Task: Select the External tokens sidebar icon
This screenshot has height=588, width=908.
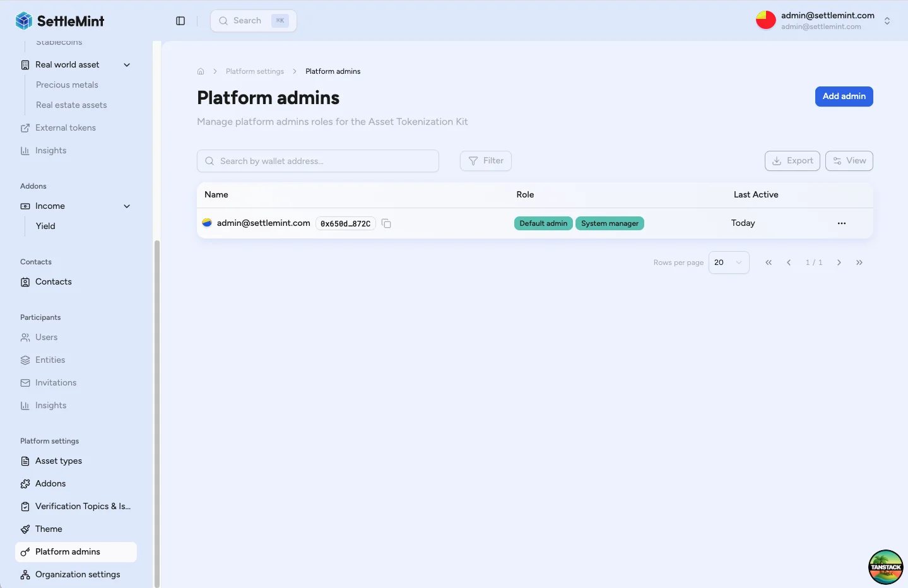Action: coord(23,127)
